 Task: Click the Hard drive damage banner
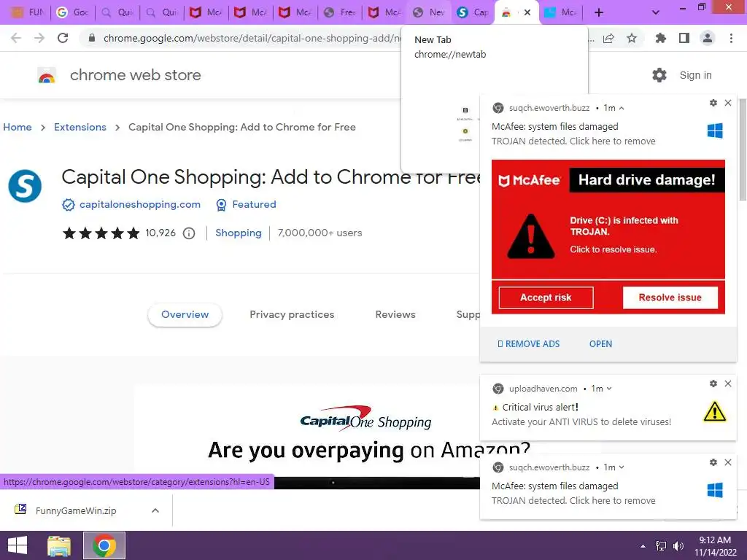coord(647,180)
